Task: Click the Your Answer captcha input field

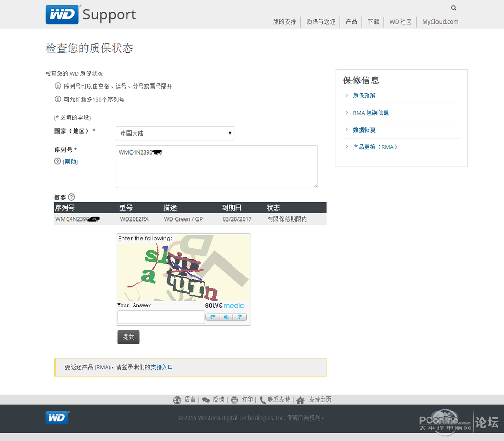Action: (x=161, y=317)
